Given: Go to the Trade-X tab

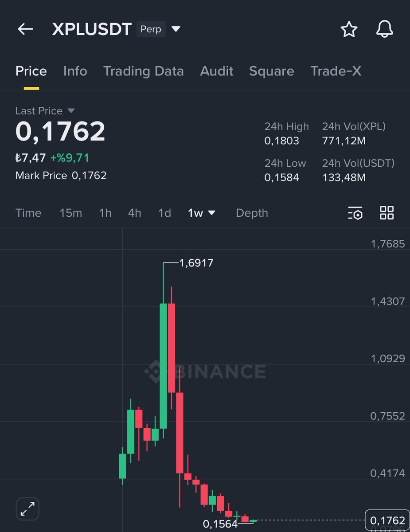Looking at the screenshot, I should point(336,71).
